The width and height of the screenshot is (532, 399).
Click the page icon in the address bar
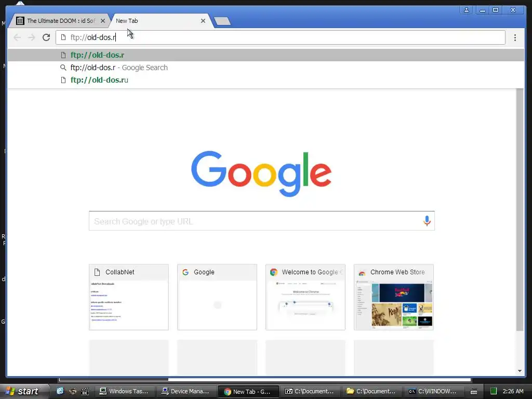[63, 37]
